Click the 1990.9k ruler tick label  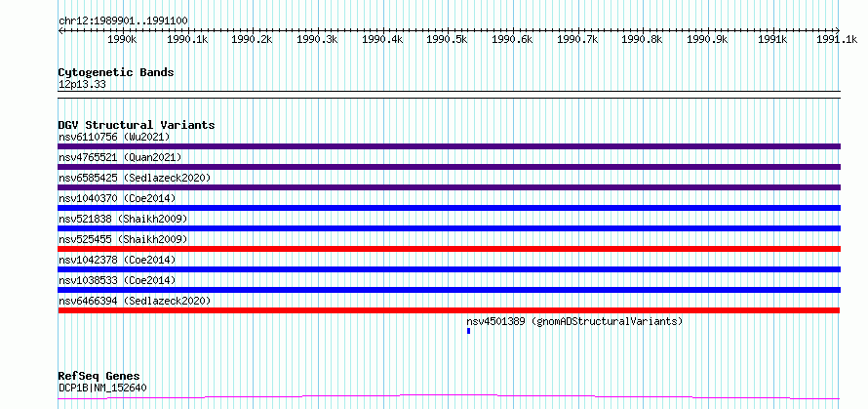pos(707,39)
